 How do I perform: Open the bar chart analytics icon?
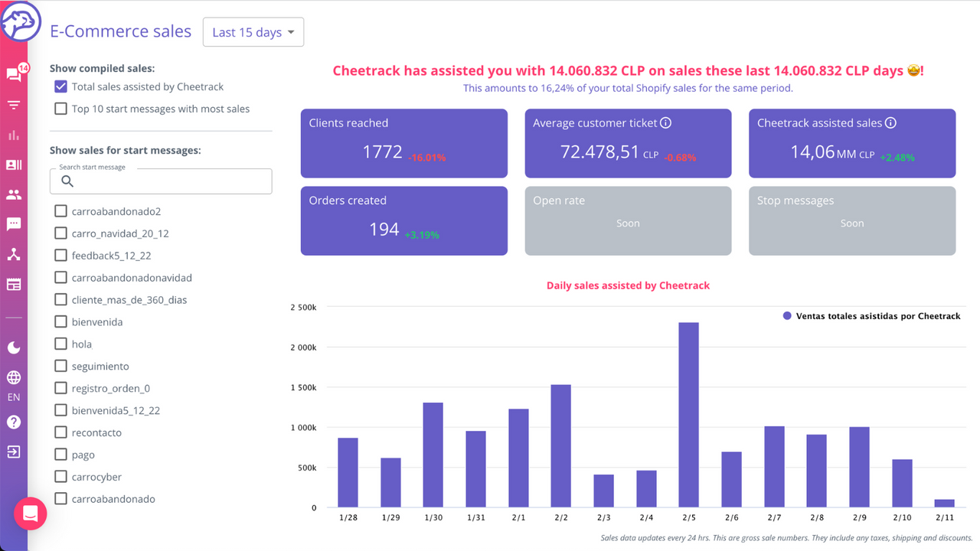click(x=14, y=135)
